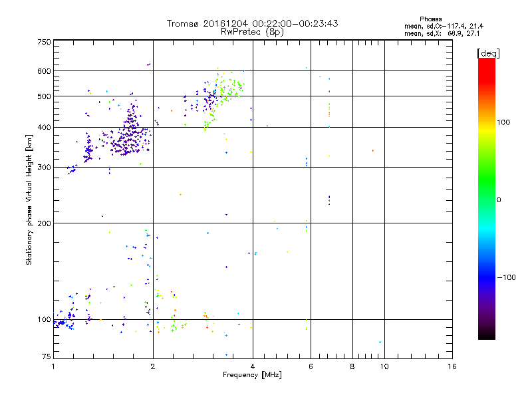Click the x-axis tick label '10'
Image resolution: width=532 pixels, height=399 pixels.
tap(384, 366)
